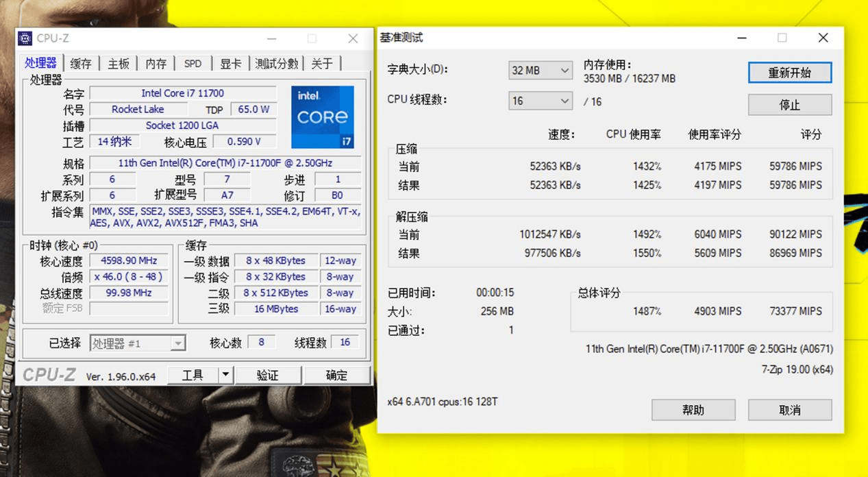This screenshot has width=868, height=477.
Task: Click the 解压缩 当前 speed 1012547 KB/s
Action: point(550,234)
